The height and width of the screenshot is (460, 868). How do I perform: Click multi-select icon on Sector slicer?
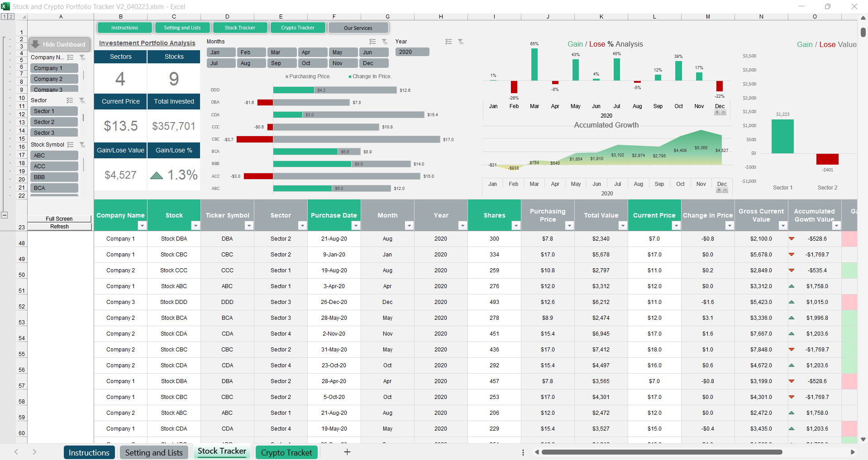pos(70,100)
